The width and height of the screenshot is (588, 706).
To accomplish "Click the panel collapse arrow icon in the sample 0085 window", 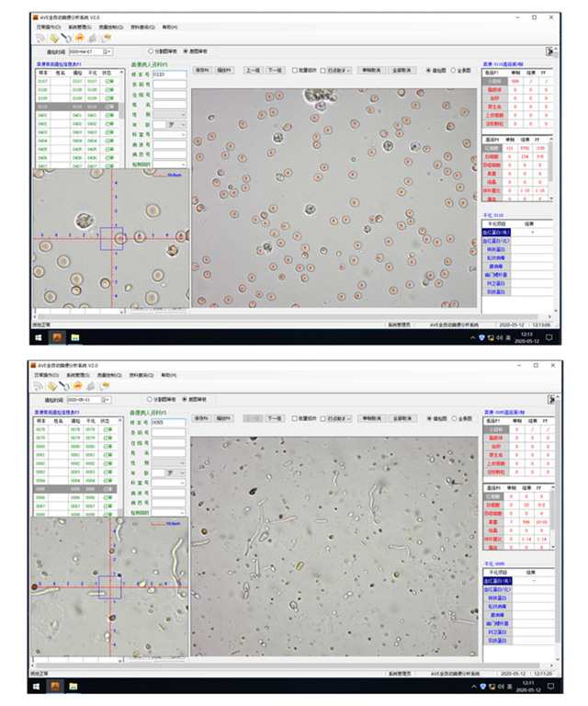I will pos(551,399).
